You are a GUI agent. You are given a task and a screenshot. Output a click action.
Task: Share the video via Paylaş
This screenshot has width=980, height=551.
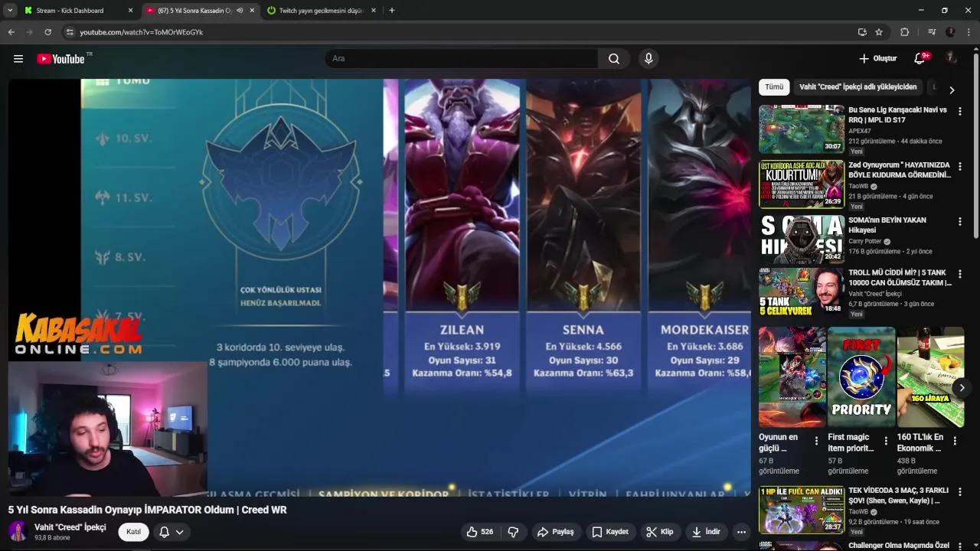pos(555,532)
